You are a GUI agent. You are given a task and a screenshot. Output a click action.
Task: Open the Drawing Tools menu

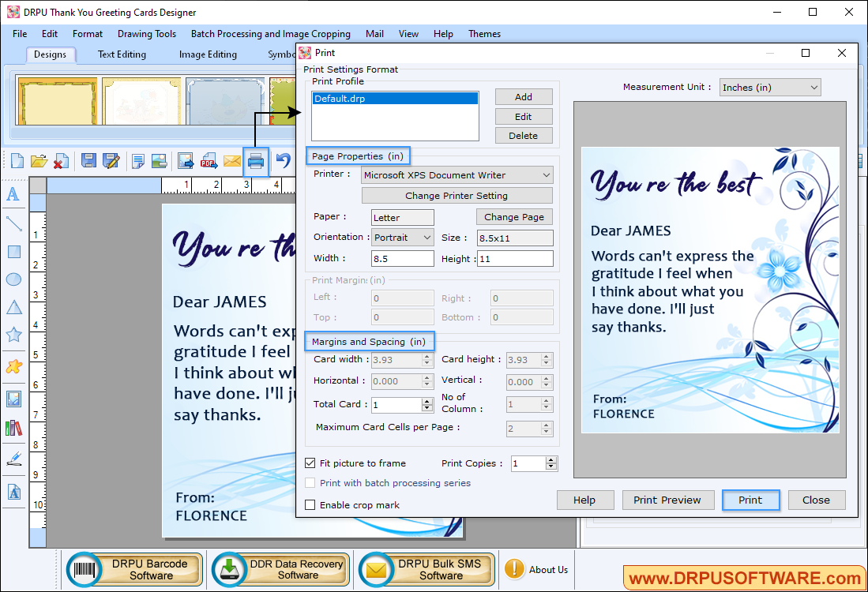click(x=147, y=34)
